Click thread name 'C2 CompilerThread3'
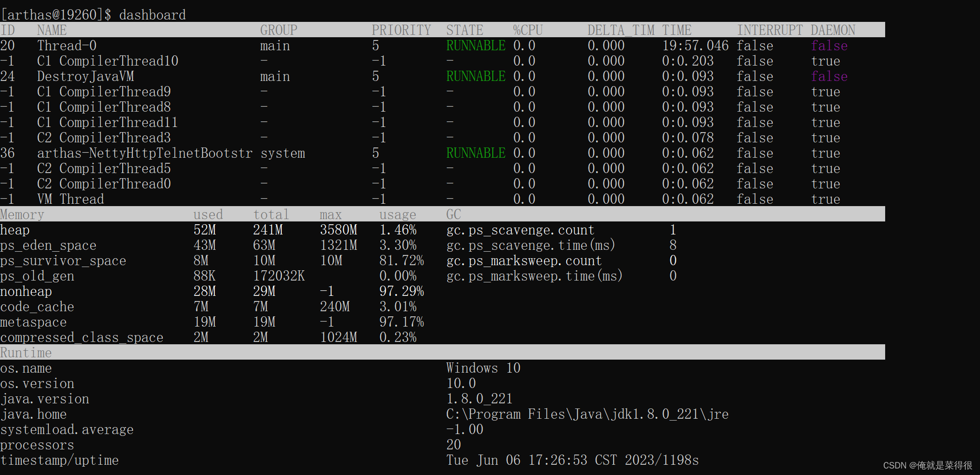This screenshot has height=475, width=980. click(x=104, y=138)
